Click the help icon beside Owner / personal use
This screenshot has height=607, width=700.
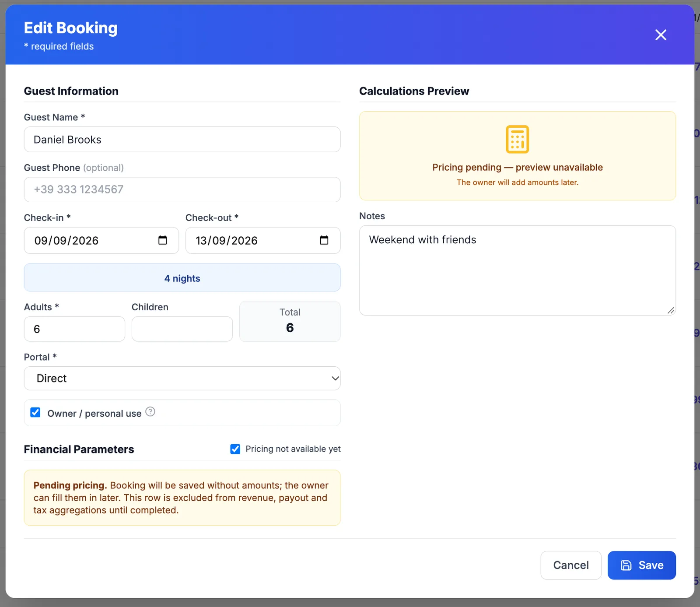click(150, 412)
